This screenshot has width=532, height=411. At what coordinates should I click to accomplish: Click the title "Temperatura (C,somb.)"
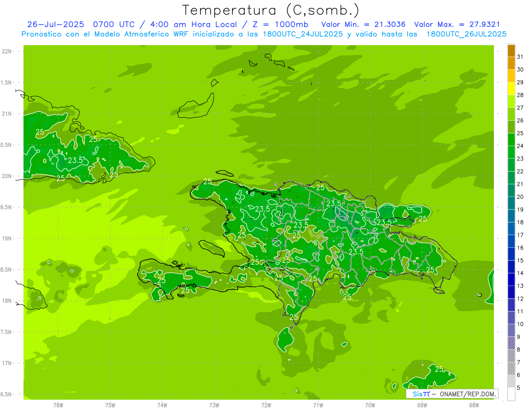tap(271, 10)
